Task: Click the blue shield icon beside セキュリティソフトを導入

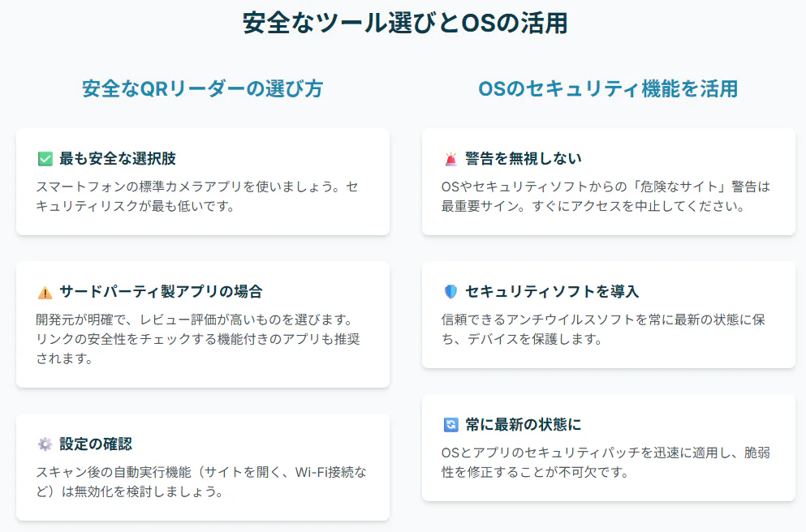Action: pos(450,292)
